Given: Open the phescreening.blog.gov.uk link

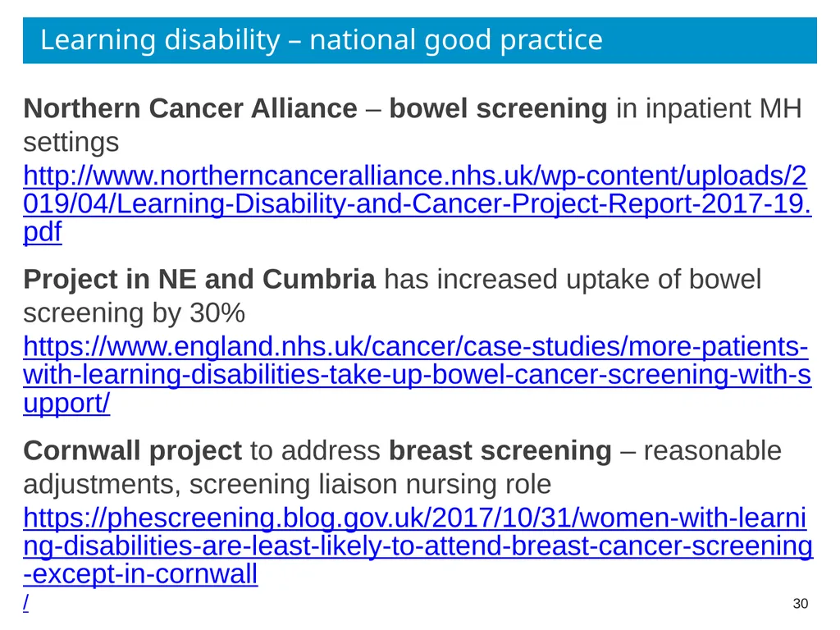Looking at the screenshot, I should coord(414,518).
